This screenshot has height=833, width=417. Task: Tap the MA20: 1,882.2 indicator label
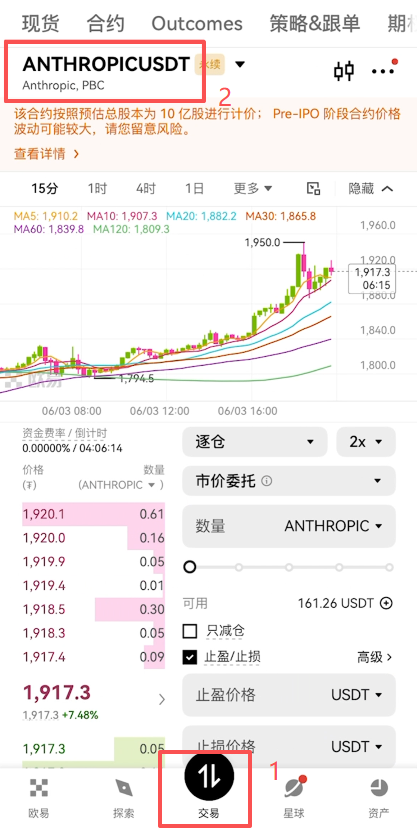[201, 216]
